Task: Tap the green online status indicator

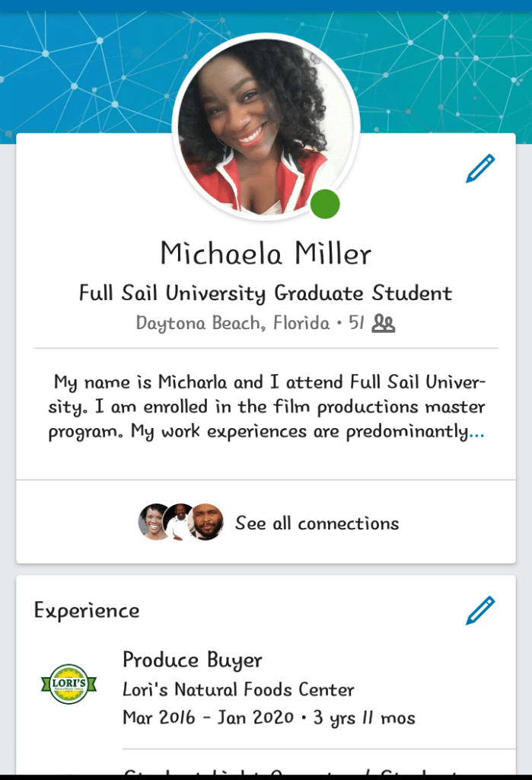Action: (325, 205)
